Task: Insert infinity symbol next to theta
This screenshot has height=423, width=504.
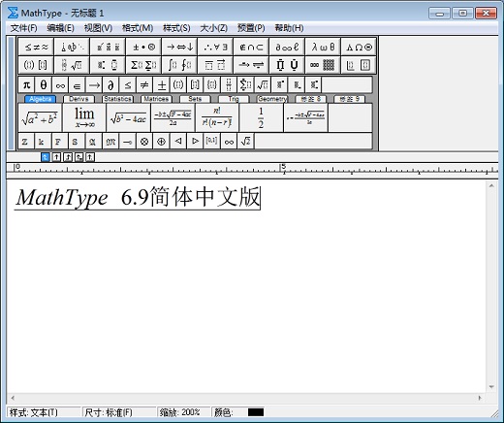Action: pyautogui.click(x=60, y=85)
